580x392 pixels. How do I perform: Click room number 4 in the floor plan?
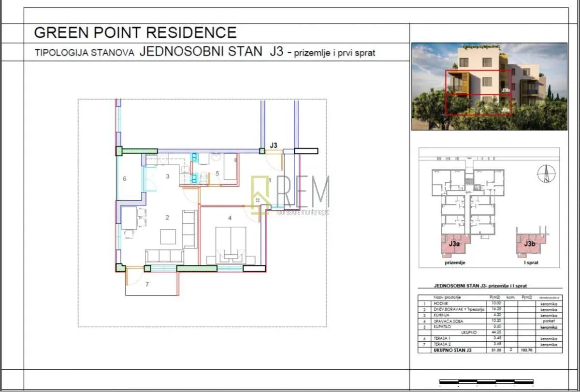[x=230, y=218]
